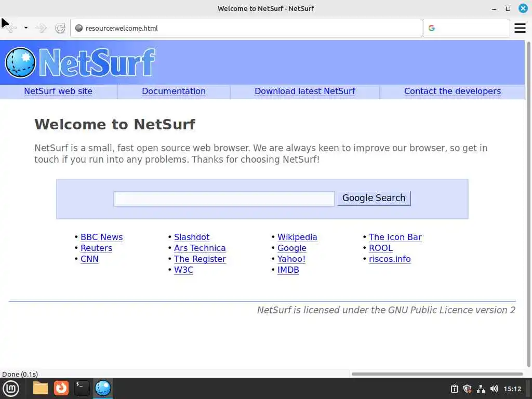The width and height of the screenshot is (532, 399).
Task: Open the Slashdot link
Action: pyautogui.click(x=192, y=237)
